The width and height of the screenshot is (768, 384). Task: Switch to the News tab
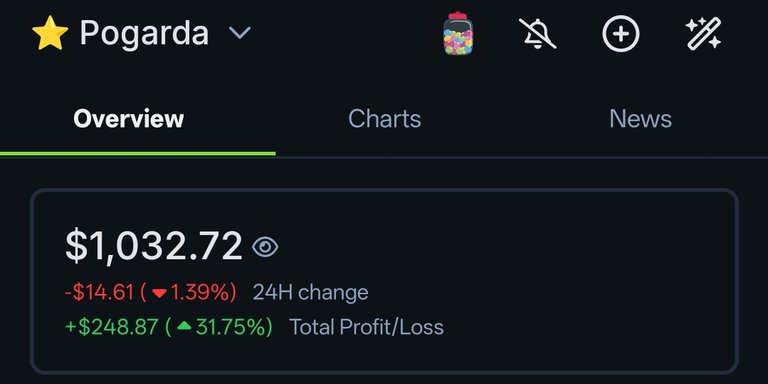[640, 119]
